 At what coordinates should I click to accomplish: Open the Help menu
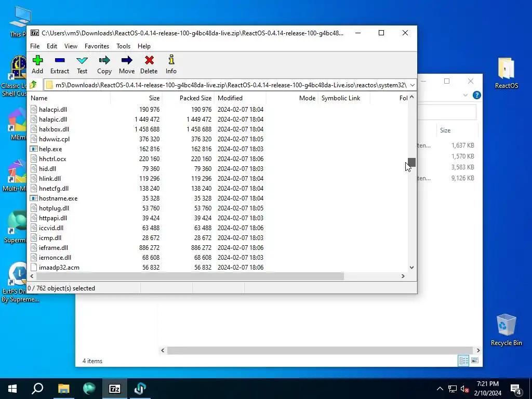coord(144,46)
